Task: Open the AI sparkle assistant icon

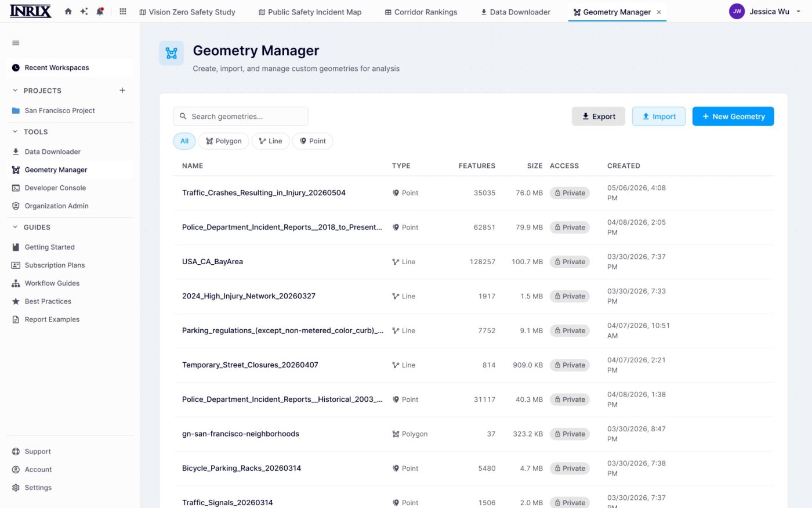Action: point(84,12)
